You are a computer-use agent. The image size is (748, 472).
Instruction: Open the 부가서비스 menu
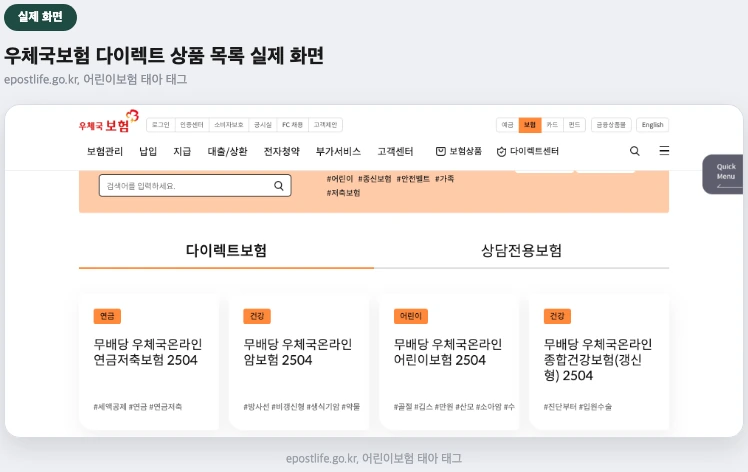[338, 151]
